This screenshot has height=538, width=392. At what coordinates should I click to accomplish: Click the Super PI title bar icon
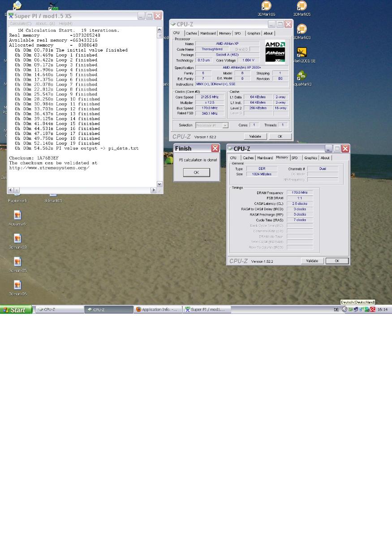coord(11,16)
